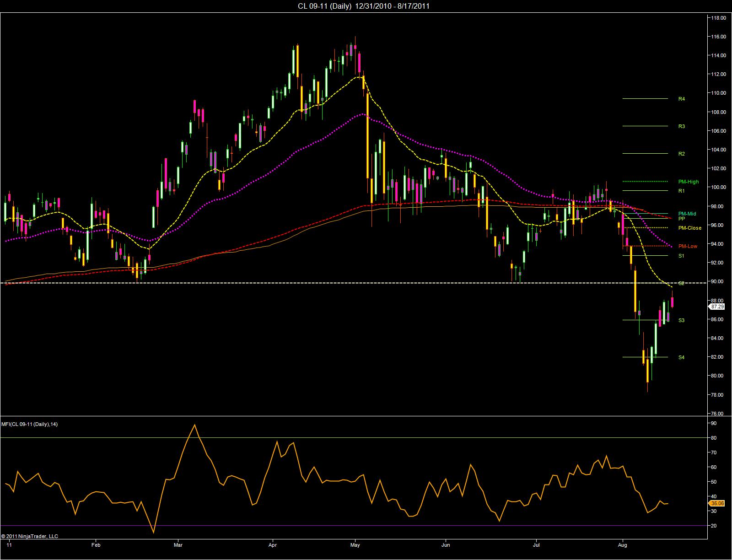Click the PM-Close level label

(689, 228)
